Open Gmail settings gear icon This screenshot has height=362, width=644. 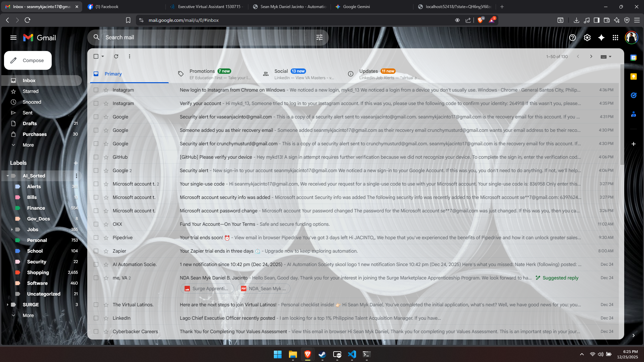(587, 38)
